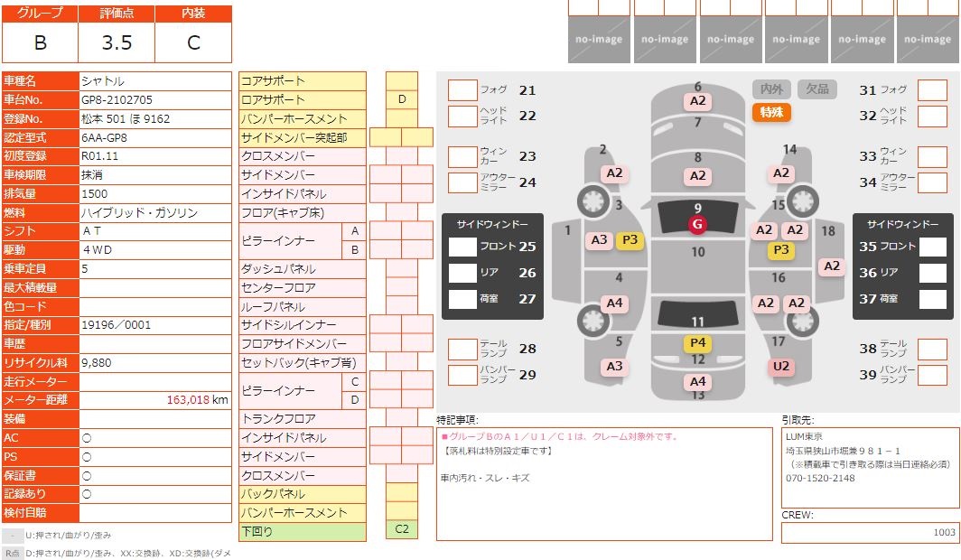Check the サイドウィンドー フロント 25 box
The image size is (961, 560).
462,247
